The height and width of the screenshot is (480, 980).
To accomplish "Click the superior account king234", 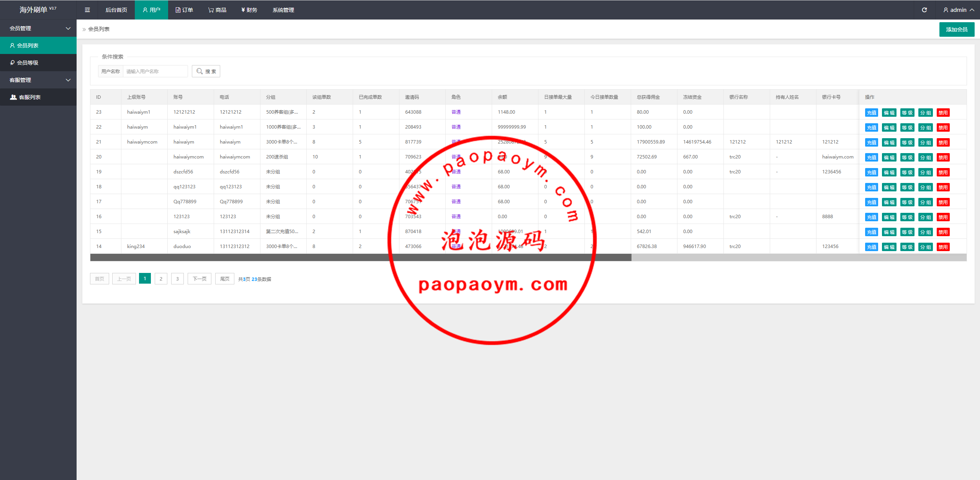I will pos(136,247).
